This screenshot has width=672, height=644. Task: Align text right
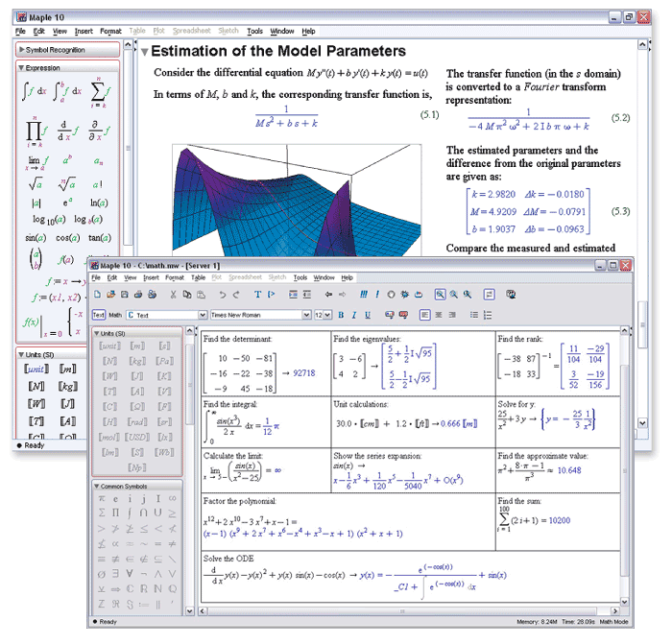(x=452, y=315)
